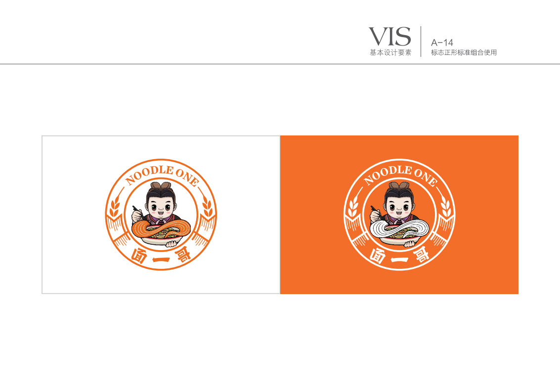
Task: Click white 面一哥 characters in right logo
Action: (399, 256)
